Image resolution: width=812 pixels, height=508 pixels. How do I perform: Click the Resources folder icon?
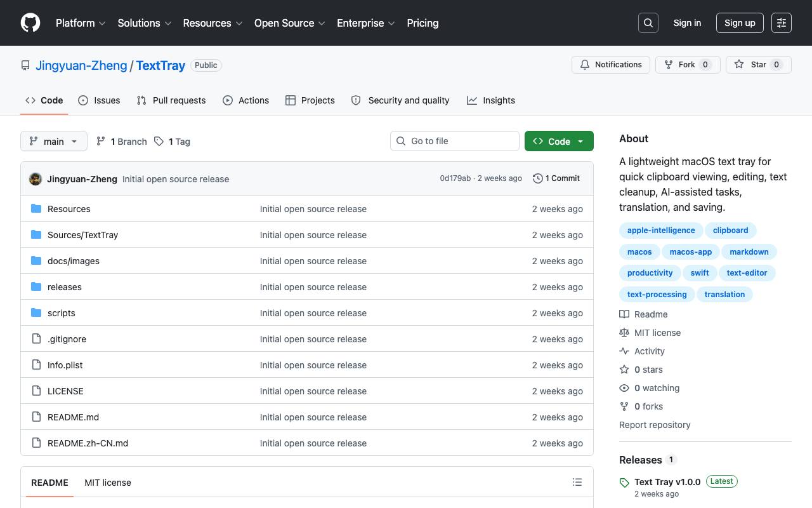[x=36, y=209]
